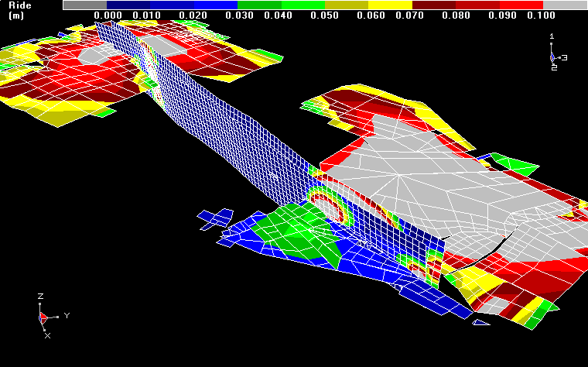Click the 'Z' axis label
This screenshot has height=367, width=588.
[x=40, y=297]
